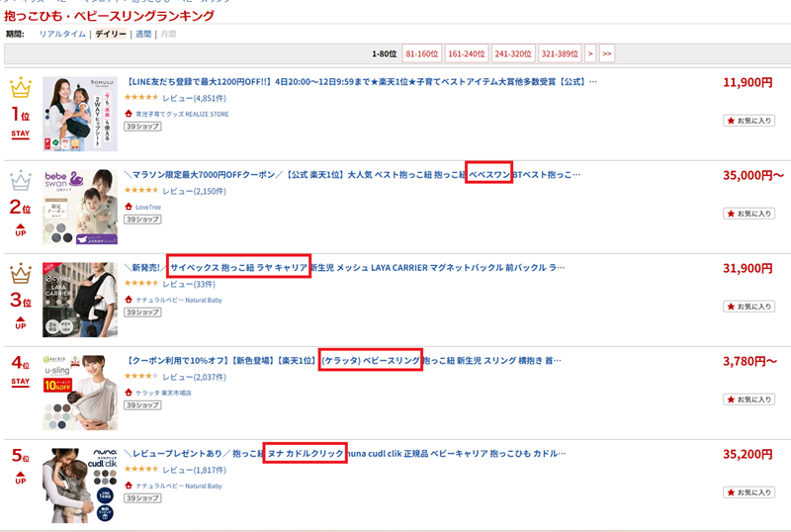Visit the LoveTree shop

tap(148, 207)
